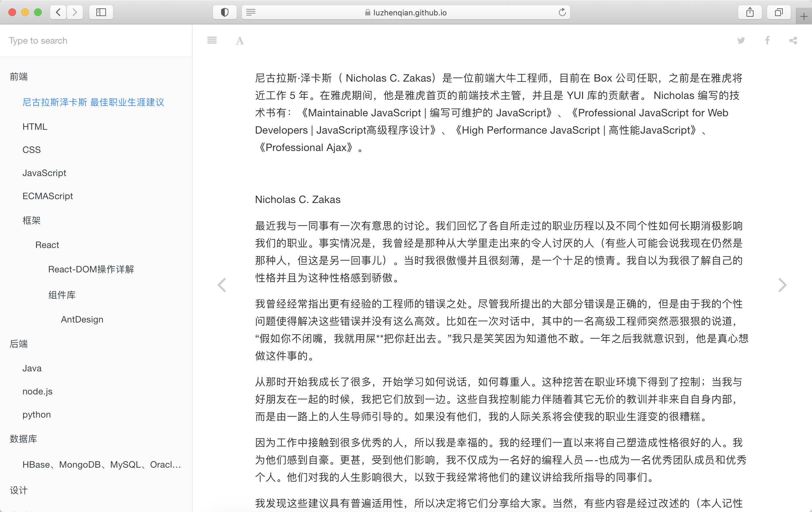
Task: Select React-DOM操作详解 in the sidebar
Action: 91,269
